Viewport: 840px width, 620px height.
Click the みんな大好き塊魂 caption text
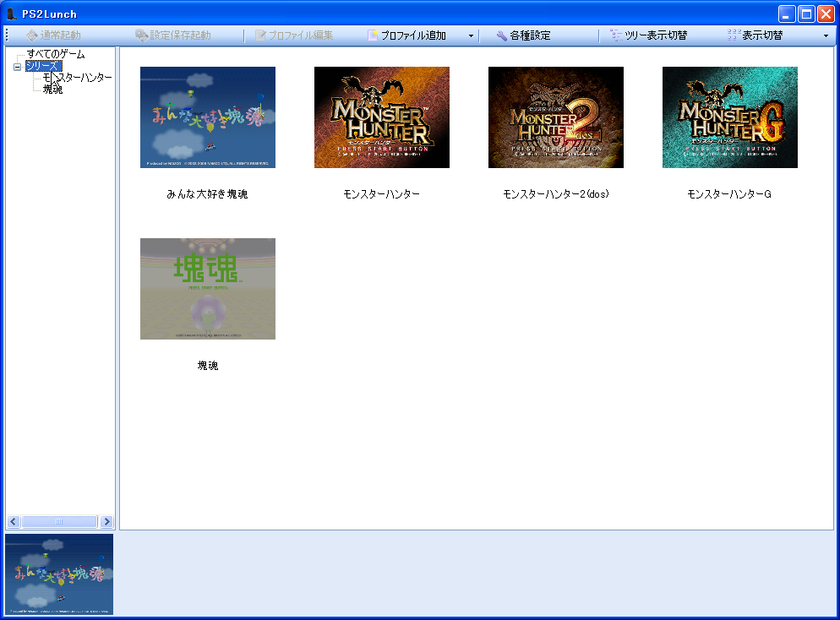(x=207, y=194)
